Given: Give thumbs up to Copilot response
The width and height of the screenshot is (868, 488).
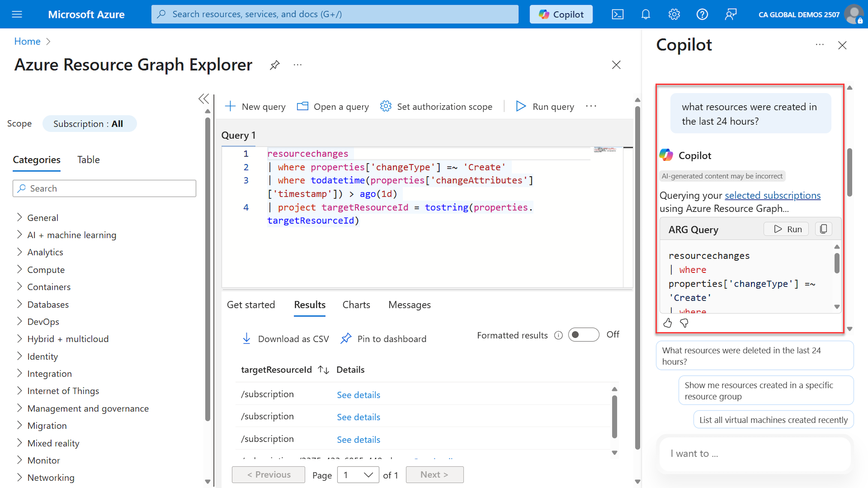Looking at the screenshot, I should (x=667, y=323).
